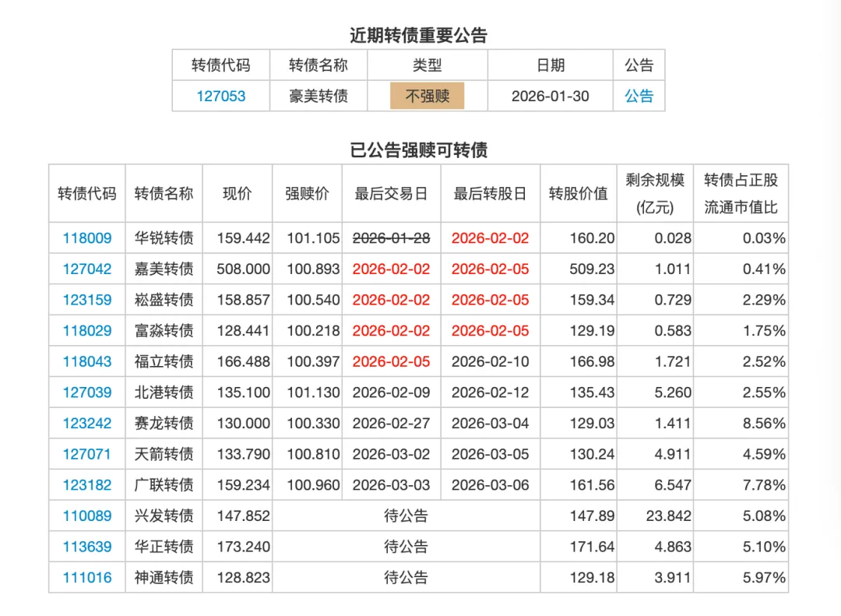This screenshot has height=616, width=841.
Task: Open bond code 110089 link
Action: [x=87, y=516]
